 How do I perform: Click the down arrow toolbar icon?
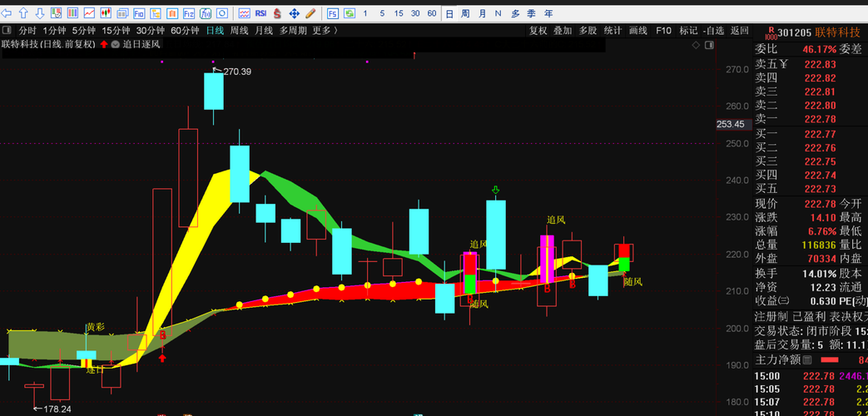pos(40,12)
